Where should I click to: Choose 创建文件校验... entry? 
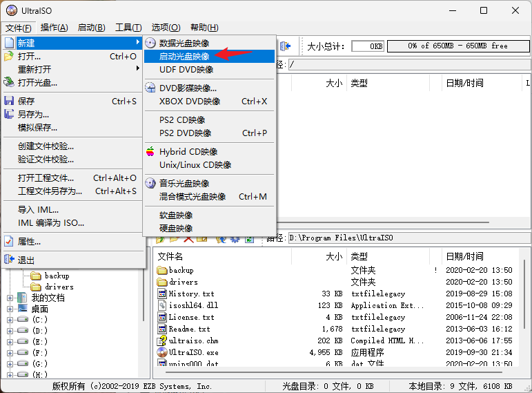(x=72, y=146)
